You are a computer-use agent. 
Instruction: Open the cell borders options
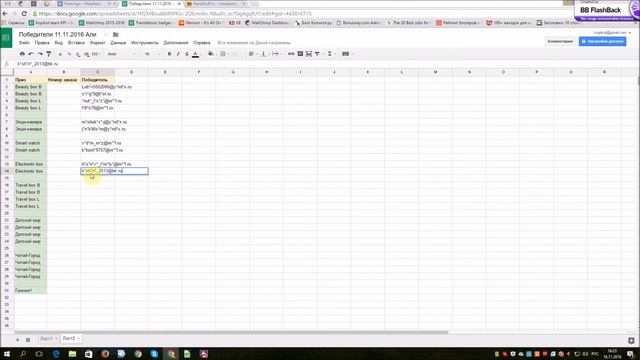click(223, 54)
